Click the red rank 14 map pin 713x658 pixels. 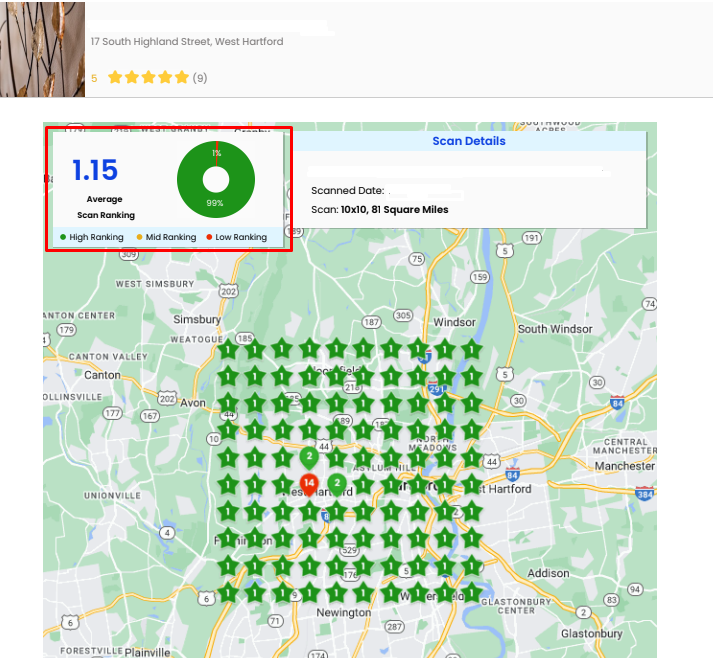pyautogui.click(x=309, y=484)
